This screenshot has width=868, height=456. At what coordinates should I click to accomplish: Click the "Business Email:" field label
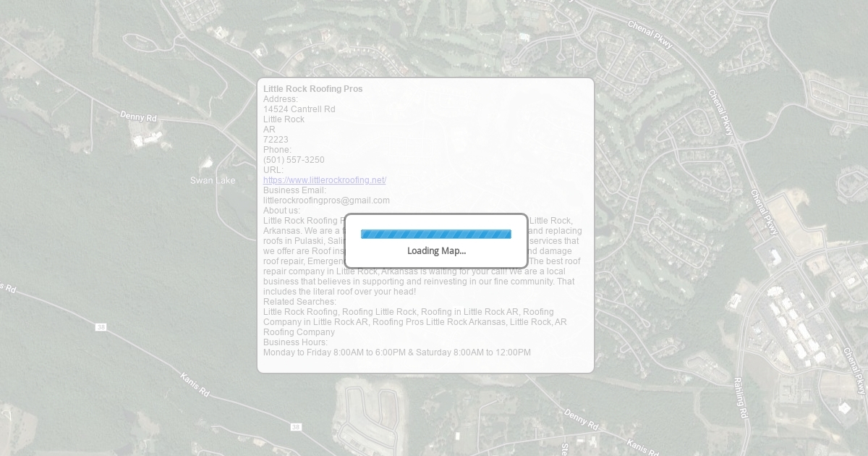click(294, 190)
